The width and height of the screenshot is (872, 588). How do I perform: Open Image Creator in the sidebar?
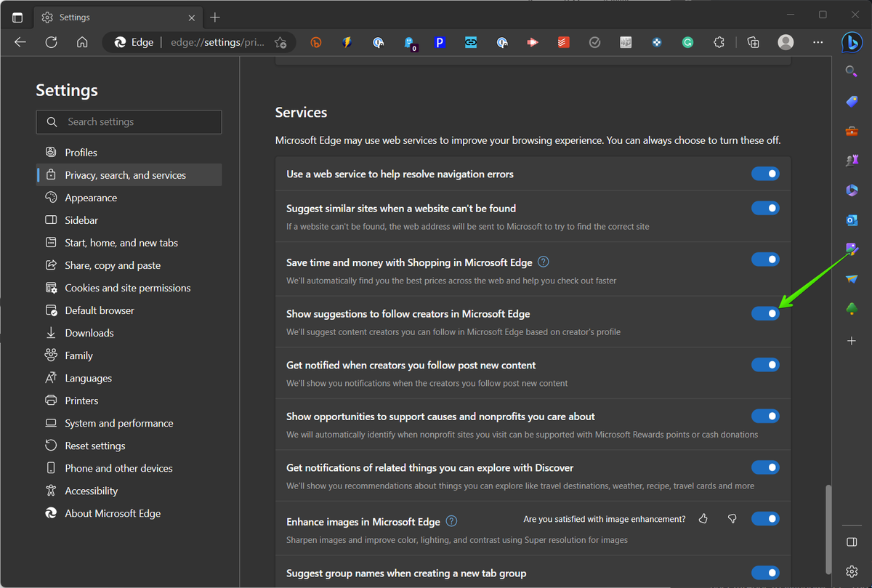pos(851,250)
